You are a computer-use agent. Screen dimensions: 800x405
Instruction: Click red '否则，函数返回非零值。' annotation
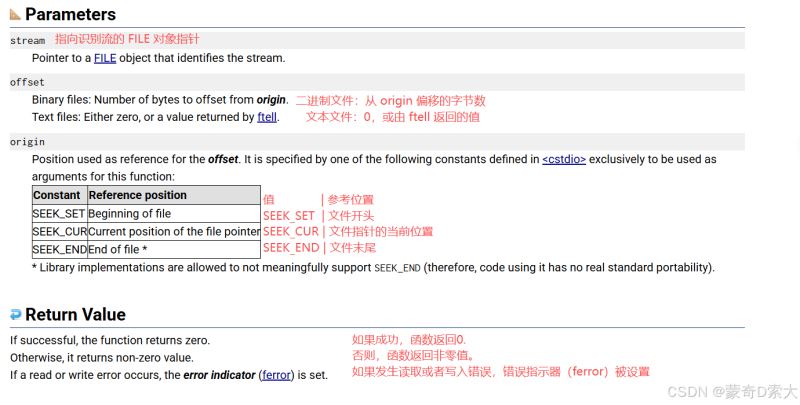413,355
